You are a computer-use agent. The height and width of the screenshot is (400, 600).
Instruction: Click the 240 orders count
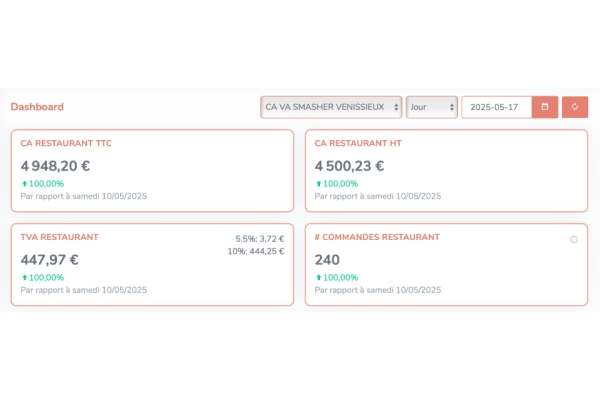click(x=328, y=259)
